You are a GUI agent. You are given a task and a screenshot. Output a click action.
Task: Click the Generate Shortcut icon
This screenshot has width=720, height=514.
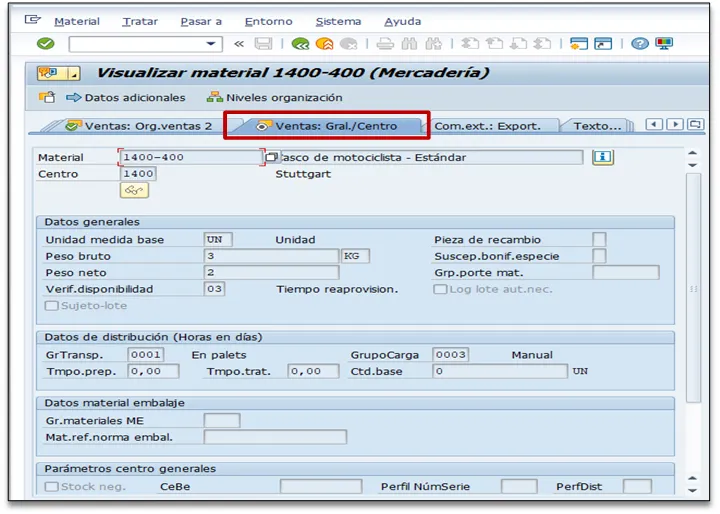pyautogui.click(x=603, y=44)
